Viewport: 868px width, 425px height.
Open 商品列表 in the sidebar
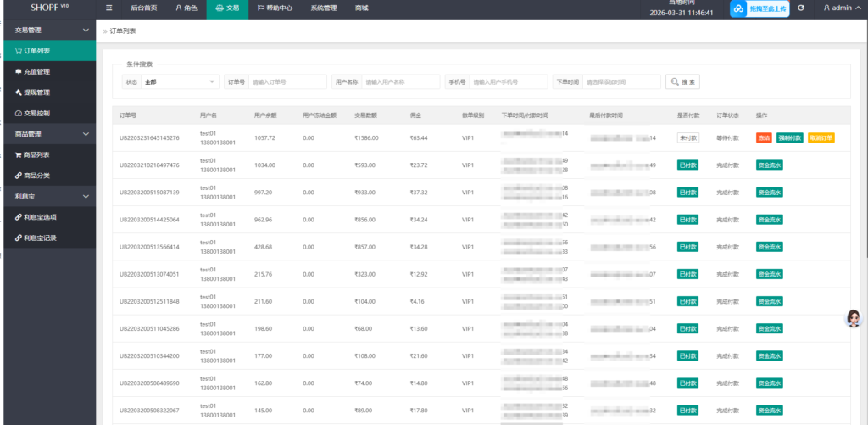click(36, 154)
